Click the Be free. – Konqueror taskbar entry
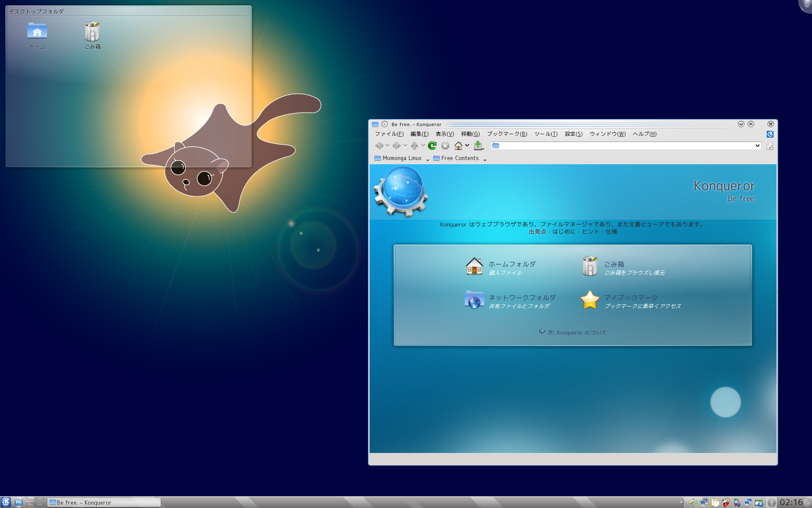Screen dimensions: 812x508 click(x=104, y=502)
